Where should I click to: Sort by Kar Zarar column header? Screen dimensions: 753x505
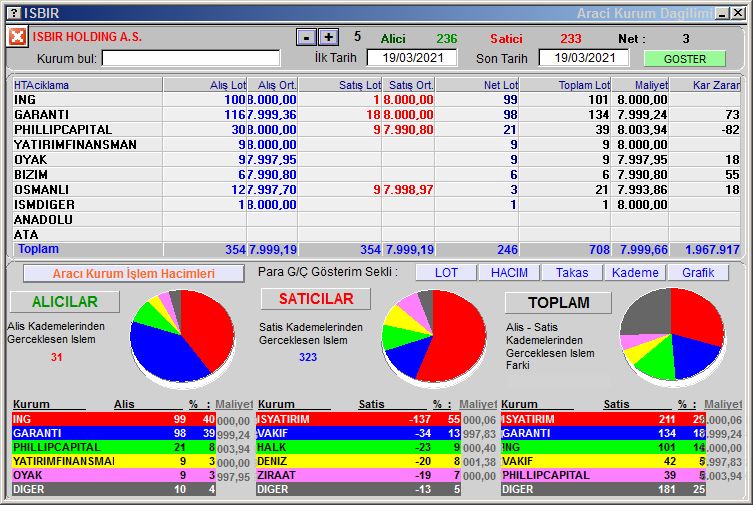(705, 85)
